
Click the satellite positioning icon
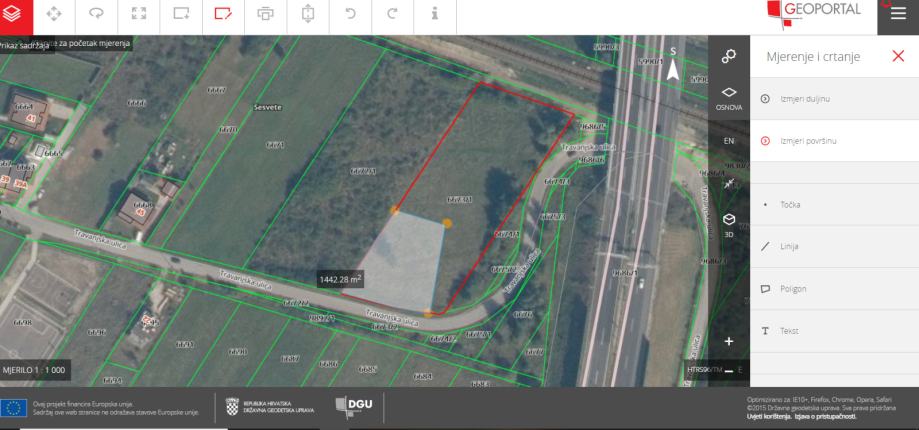point(729,183)
